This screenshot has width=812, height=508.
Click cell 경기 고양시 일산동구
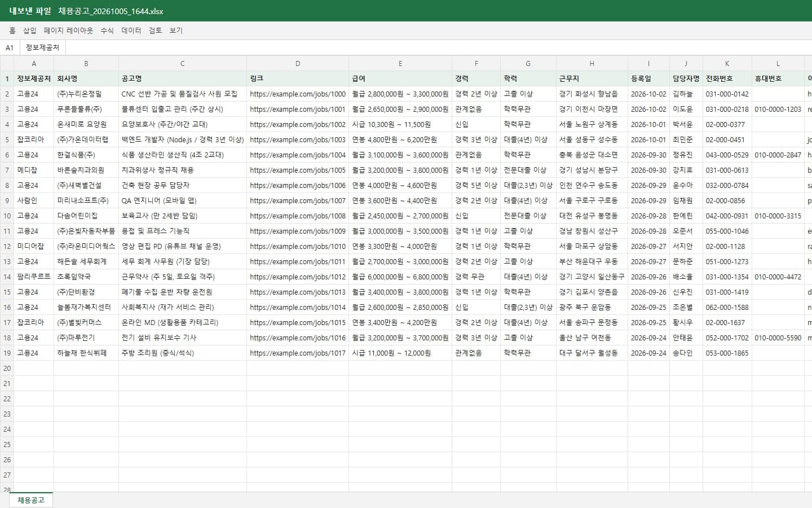[x=592, y=277]
